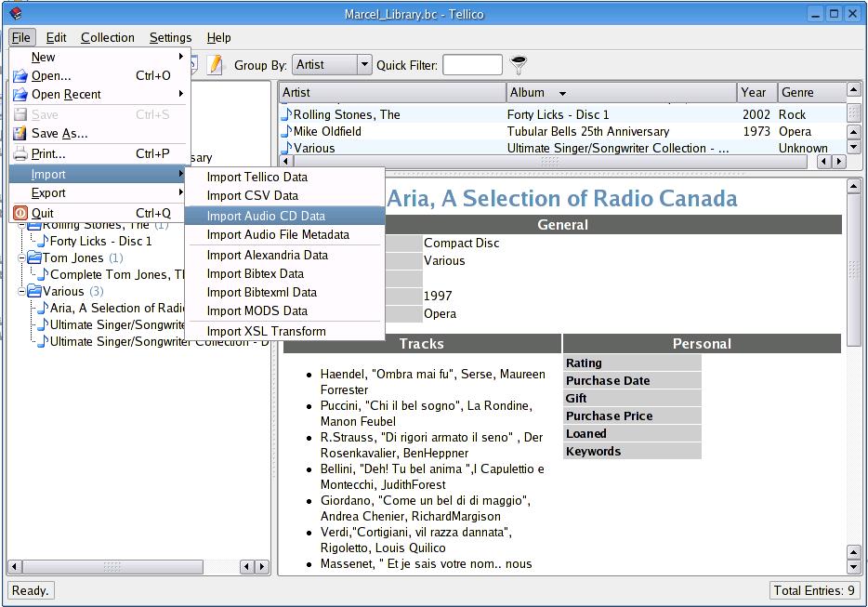This screenshot has width=868, height=607.
Task: Select Forty Licks - Disc 1 in tree
Action: pyautogui.click(x=100, y=241)
